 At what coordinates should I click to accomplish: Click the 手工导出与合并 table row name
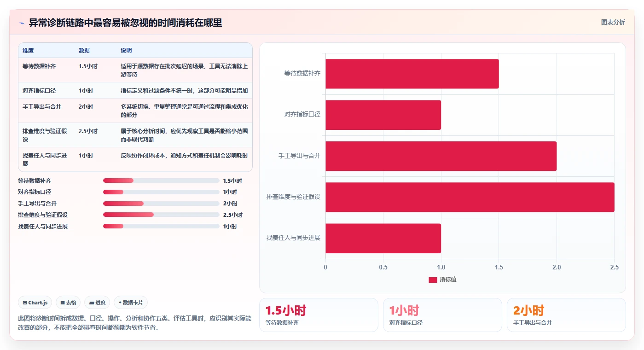[x=42, y=106]
